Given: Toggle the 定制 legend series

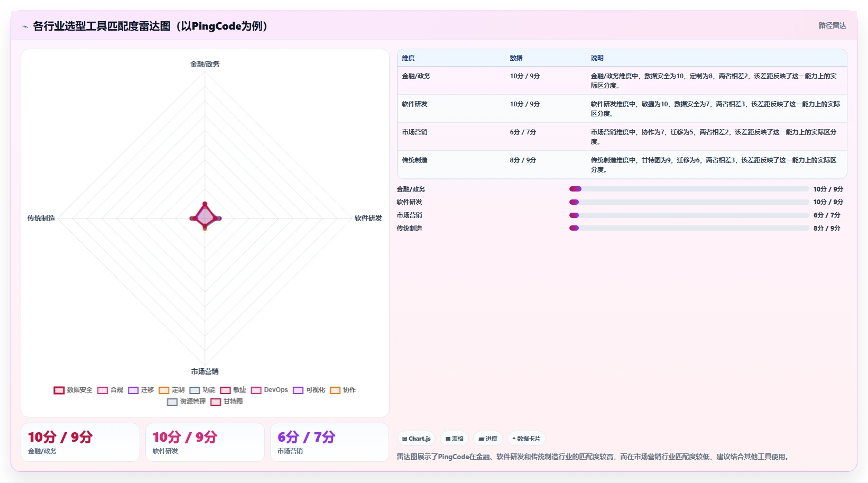Looking at the screenshot, I should click(172, 390).
